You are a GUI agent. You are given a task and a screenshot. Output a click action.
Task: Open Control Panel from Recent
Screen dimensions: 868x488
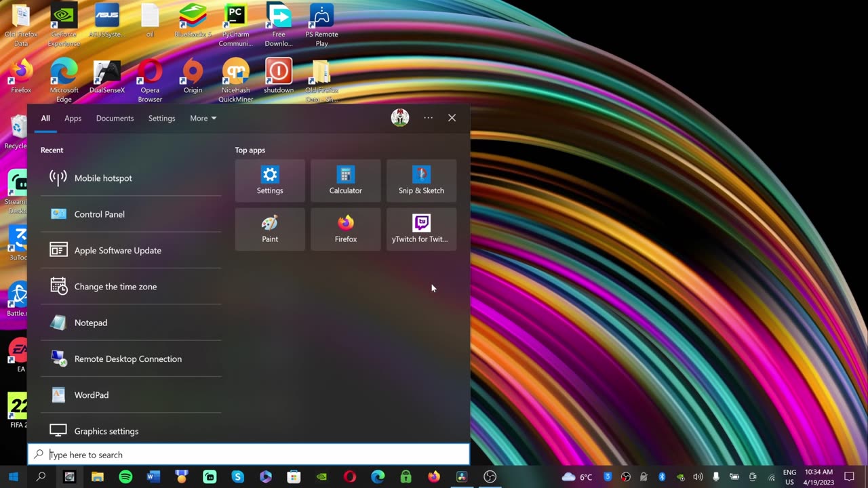click(131, 214)
